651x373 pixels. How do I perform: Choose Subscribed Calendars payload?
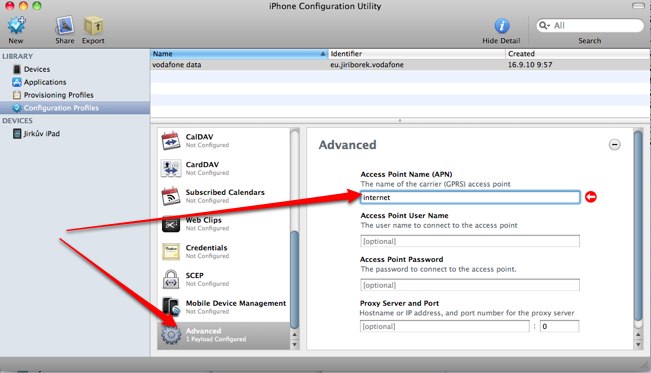(x=224, y=196)
